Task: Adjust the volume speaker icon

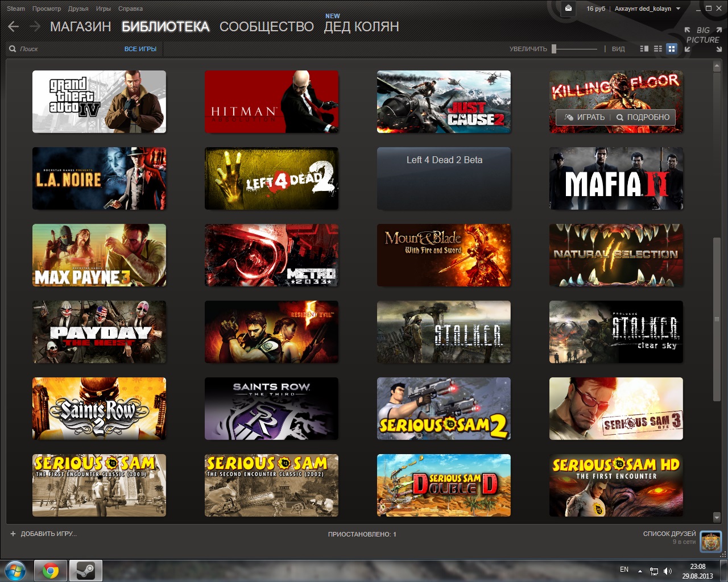Action: tap(668, 571)
